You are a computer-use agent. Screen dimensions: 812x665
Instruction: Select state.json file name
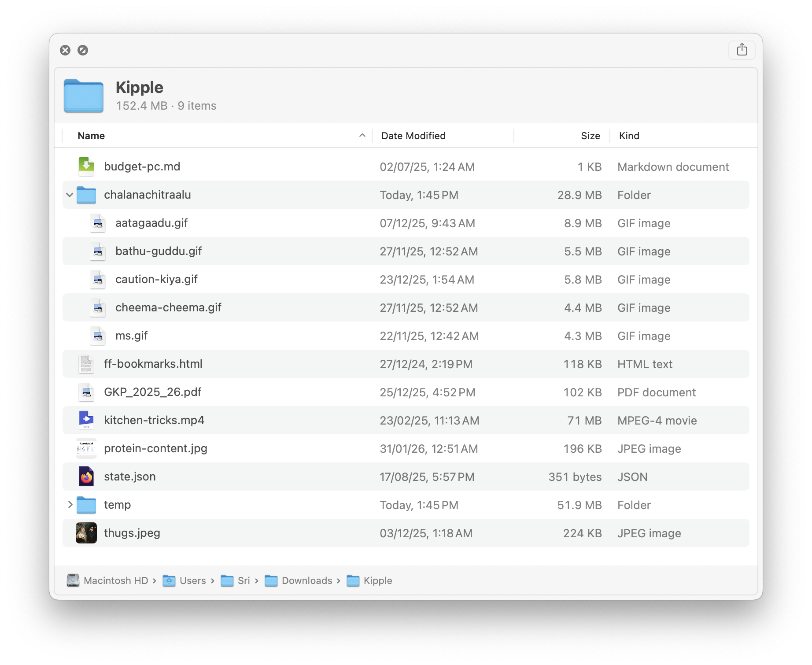click(130, 477)
